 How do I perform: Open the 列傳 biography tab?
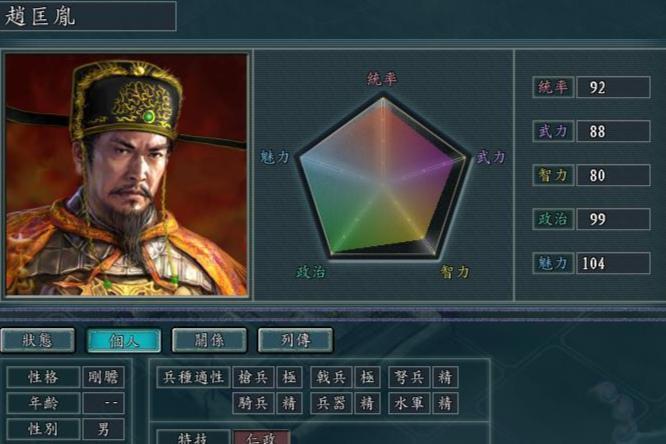click(x=295, y=340)
